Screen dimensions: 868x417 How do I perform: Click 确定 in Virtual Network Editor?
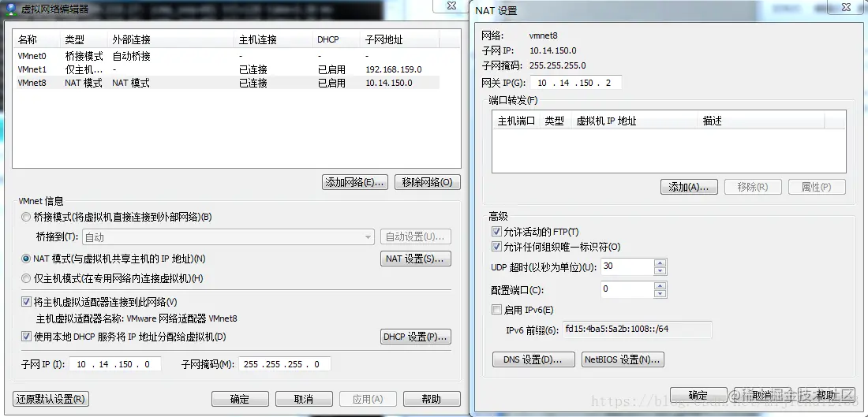pos(240,399)
